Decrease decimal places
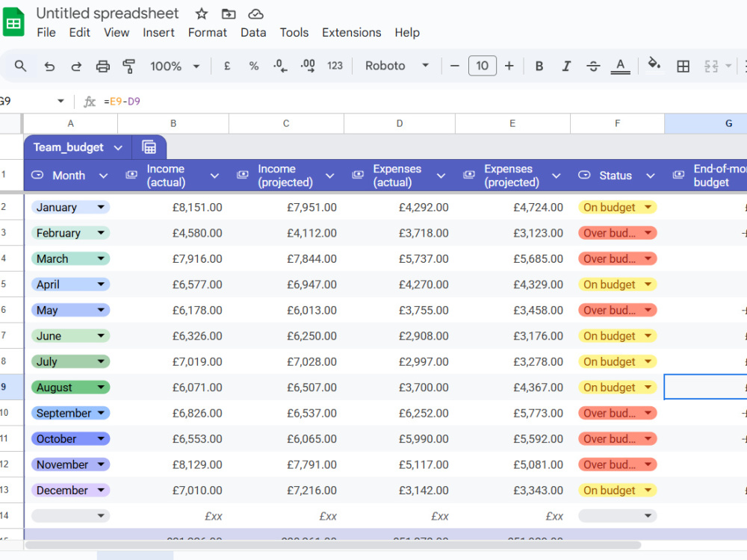 (x=280, y=66)
